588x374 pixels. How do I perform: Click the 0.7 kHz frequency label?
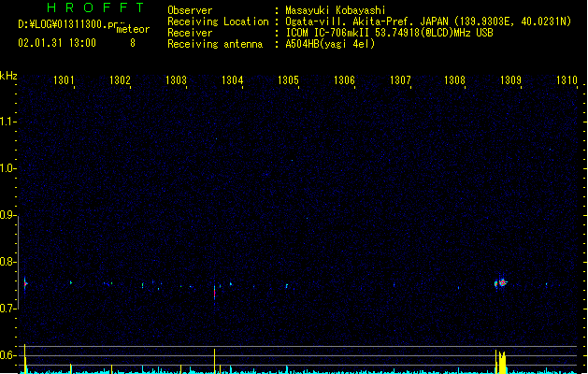pyautogui.click(x=7, y=309)
